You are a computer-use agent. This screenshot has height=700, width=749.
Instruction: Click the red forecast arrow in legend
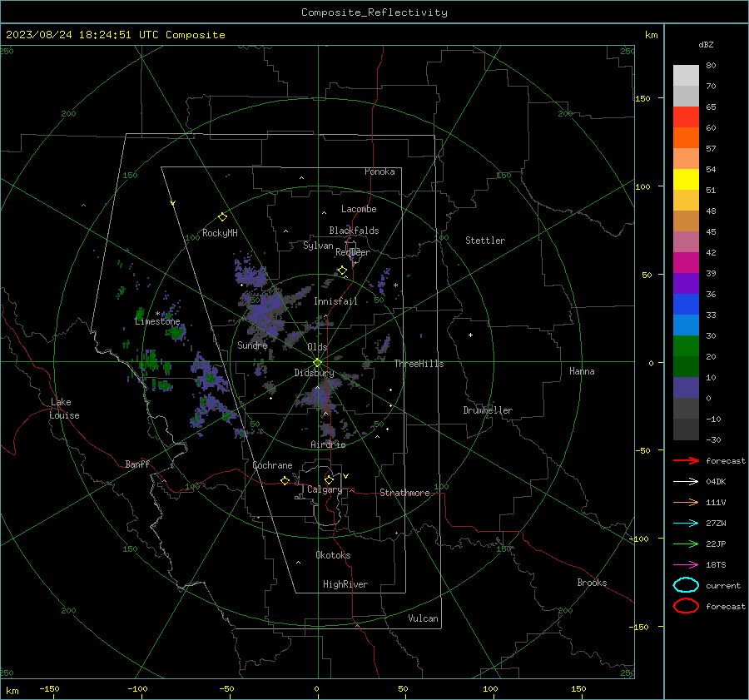pos(686,460)
